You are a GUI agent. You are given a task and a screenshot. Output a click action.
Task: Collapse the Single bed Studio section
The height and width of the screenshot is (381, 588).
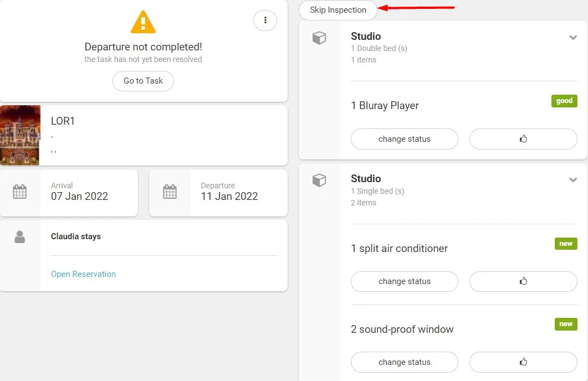point(573,180)
